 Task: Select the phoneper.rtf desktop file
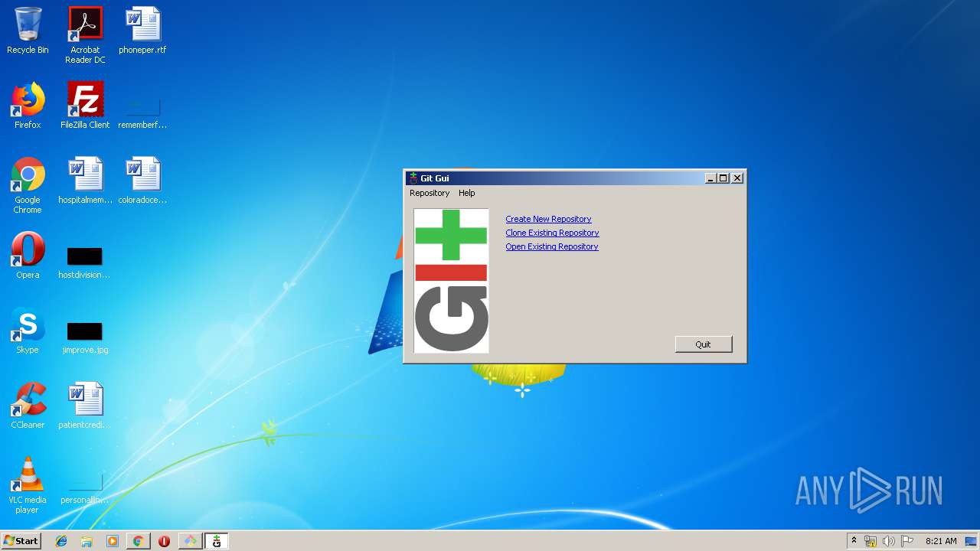tap(142, 31)
